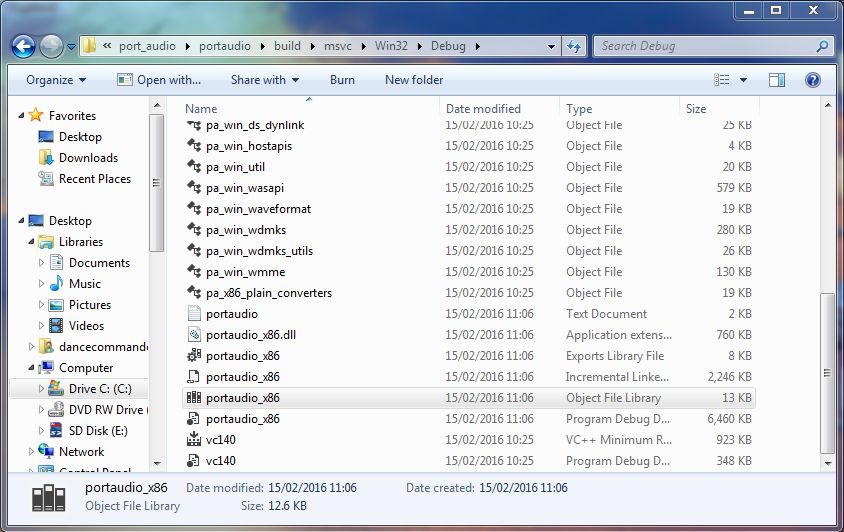The image size is (844, 532).
Task: Select pa_win_waveformat file name
Action: pyautogui.click(x=258, y=209)
